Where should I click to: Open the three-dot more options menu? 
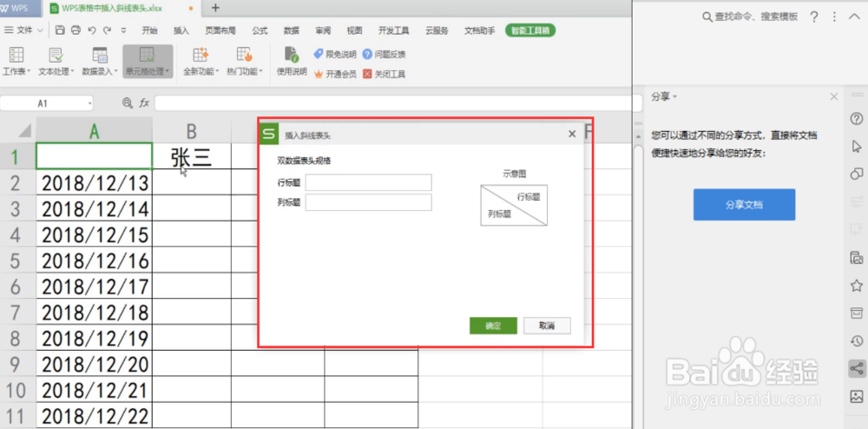(834, 16)
